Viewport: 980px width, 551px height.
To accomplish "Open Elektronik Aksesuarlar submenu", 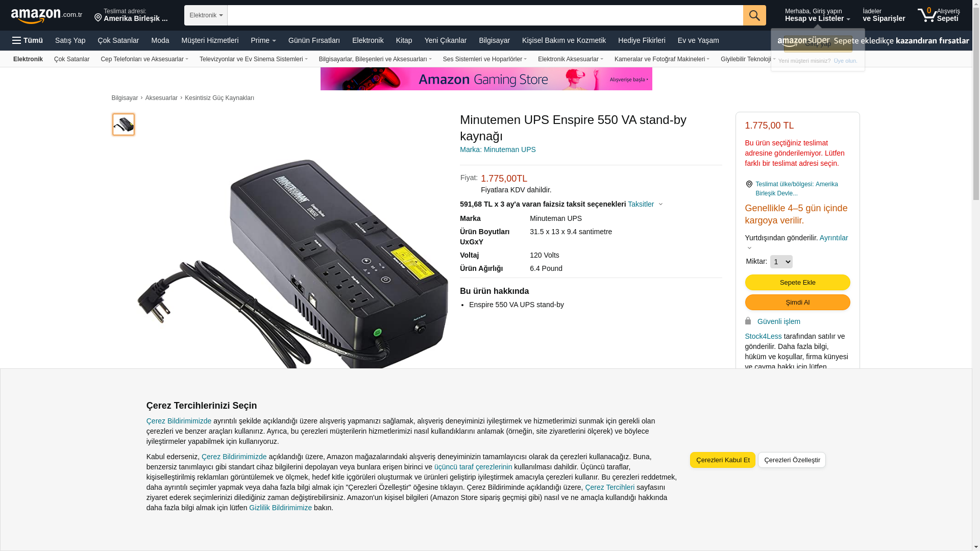I will [x=570, y=59].
